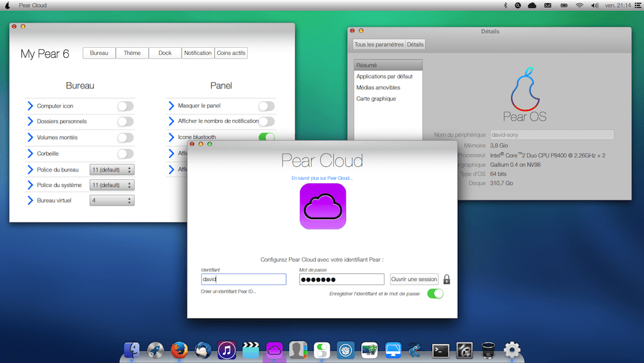
Task: Toggle Masquer le panel switch
Action: [267, 106]
